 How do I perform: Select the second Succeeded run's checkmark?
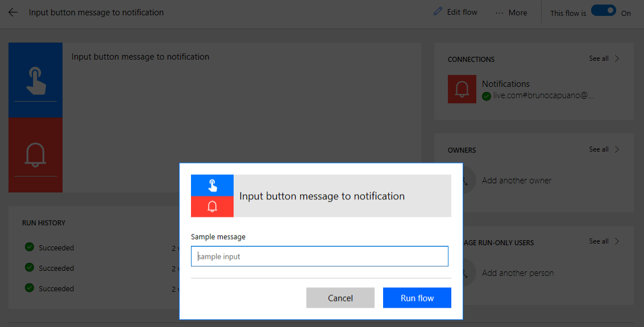pyautogui.click(x=30, y=267)
